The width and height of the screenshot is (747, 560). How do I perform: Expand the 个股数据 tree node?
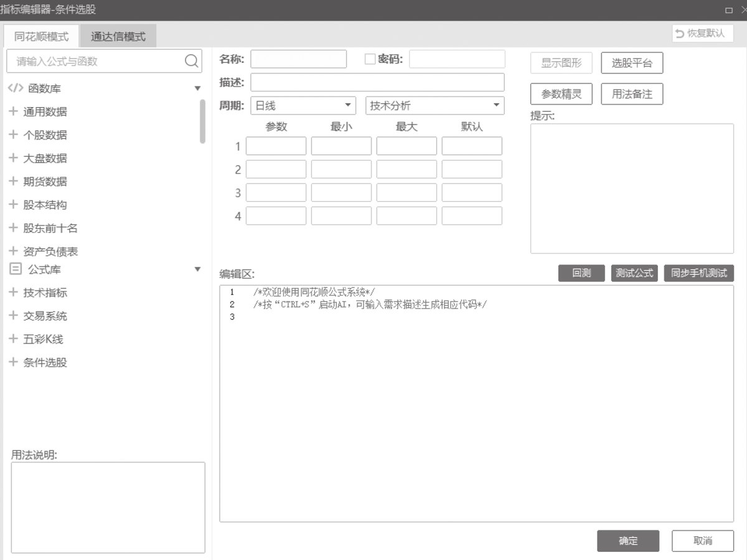(x=13, y=135)
